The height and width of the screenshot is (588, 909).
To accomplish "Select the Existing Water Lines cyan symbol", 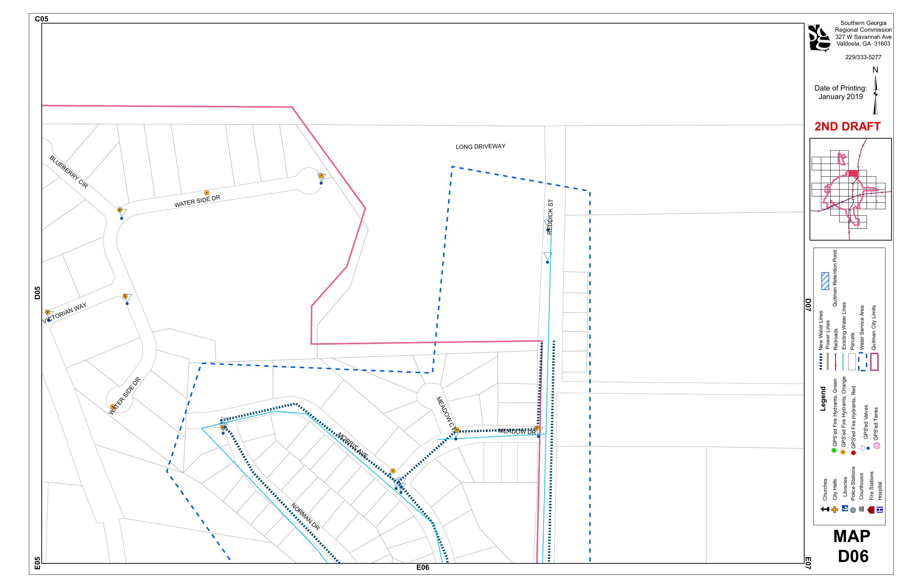I will (843, 362).
